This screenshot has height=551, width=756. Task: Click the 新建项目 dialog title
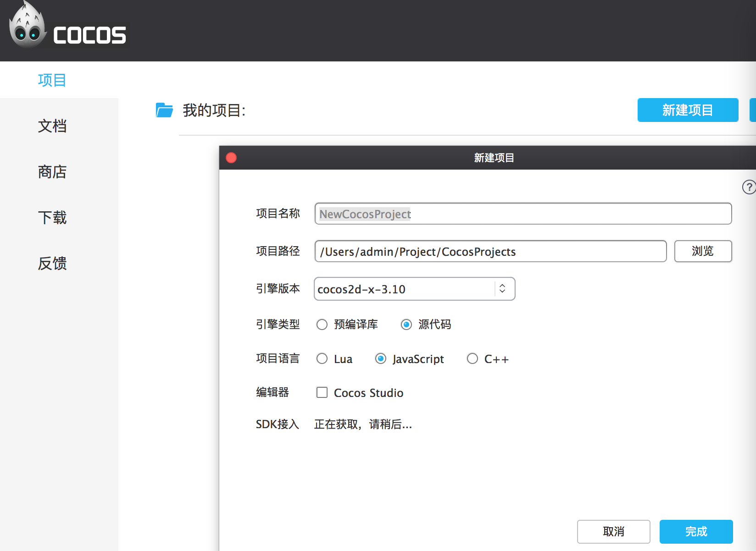(494, 158)
